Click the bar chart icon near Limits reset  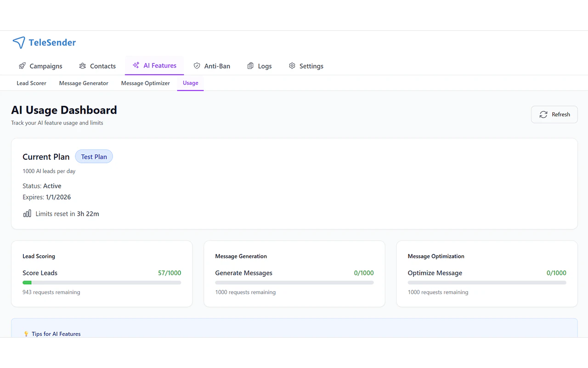tap(27, 213)
